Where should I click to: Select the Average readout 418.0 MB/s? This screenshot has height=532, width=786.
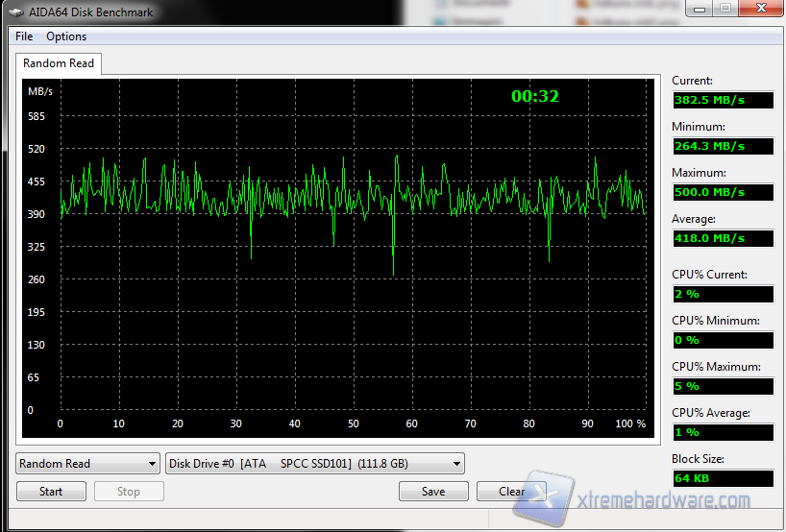722,238
